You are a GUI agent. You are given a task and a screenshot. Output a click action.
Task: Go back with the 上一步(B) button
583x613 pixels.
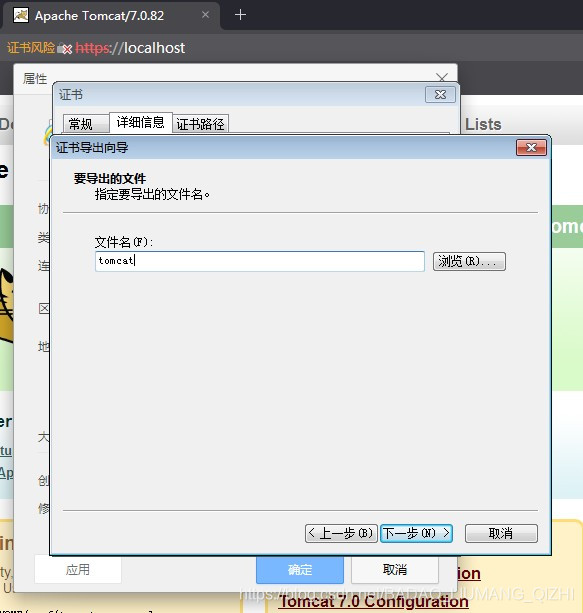coord(341,533)
